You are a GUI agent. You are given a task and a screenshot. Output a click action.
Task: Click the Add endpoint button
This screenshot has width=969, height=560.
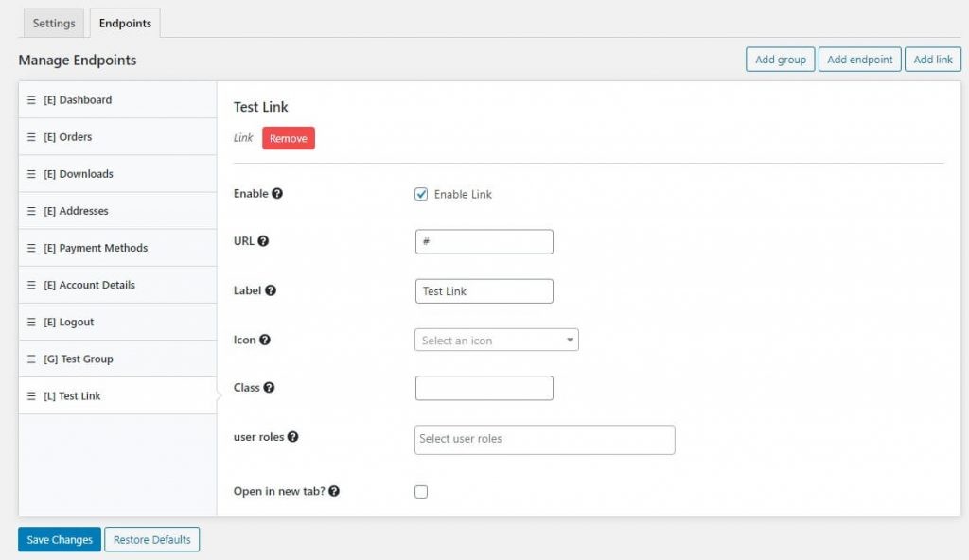pos(859,60)
